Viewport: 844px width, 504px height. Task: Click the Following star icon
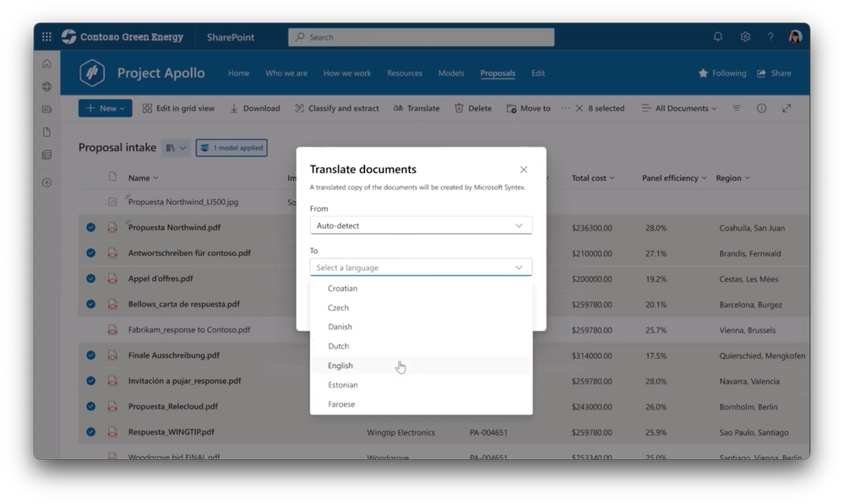[703, 73]
